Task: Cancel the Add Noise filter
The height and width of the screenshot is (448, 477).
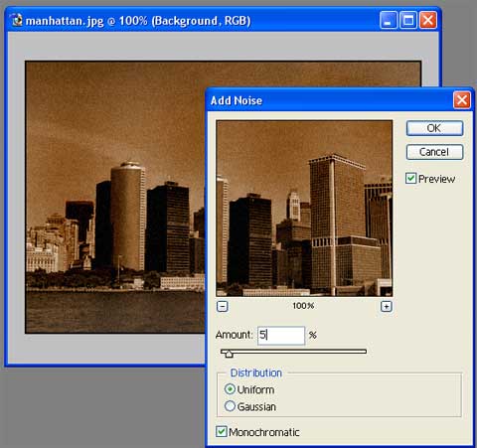Action: click(x=434, y=152)
